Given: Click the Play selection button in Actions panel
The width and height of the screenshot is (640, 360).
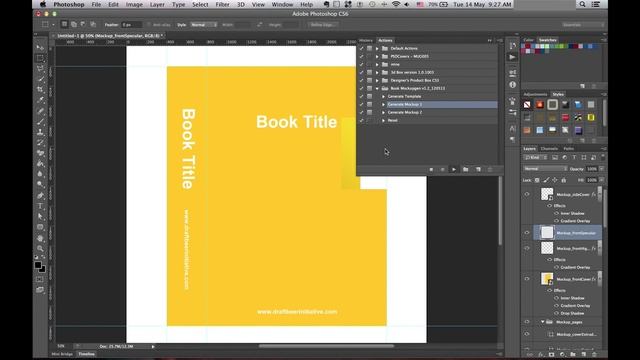Looking at the screenshot, I should 453,169.
